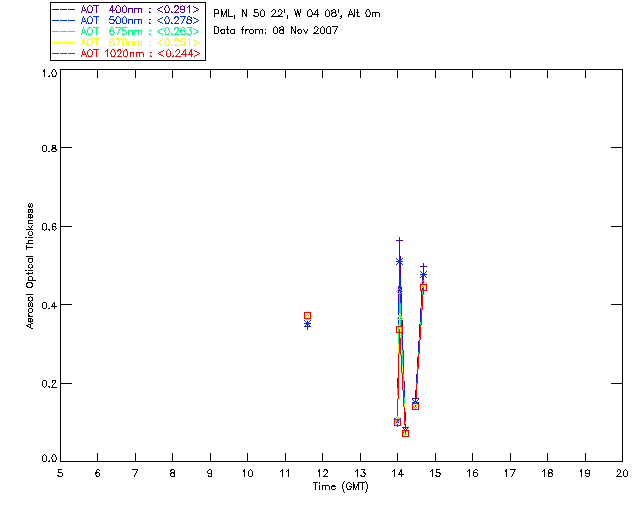Click the x-axis tick label 12
Image resolution: width=640 pixels, height=512 pixels.
[x=322, y=473]
